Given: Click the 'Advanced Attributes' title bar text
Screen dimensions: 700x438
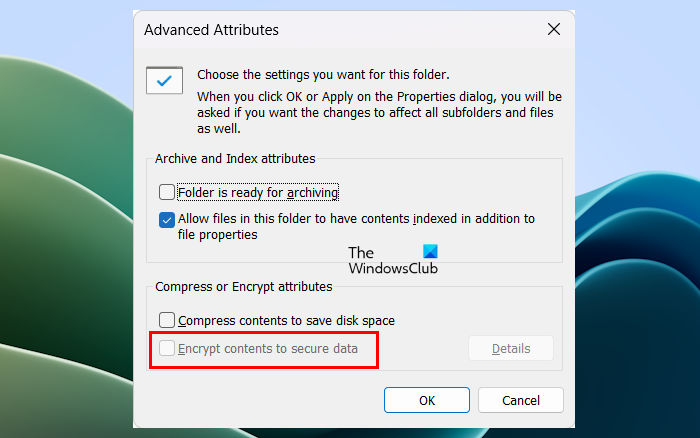Looking at the screenshot, I should pyautogui.click(x=211, y=30).
